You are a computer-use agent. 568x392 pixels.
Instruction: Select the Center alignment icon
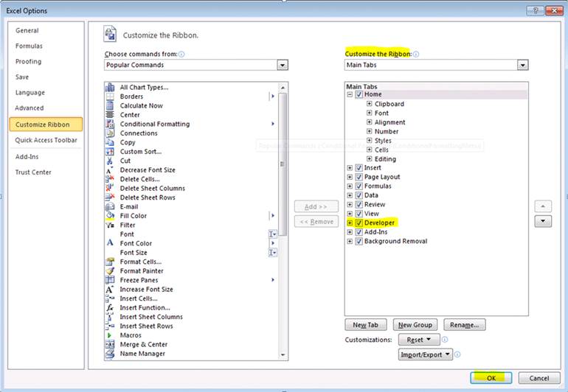tap(110, 115)
